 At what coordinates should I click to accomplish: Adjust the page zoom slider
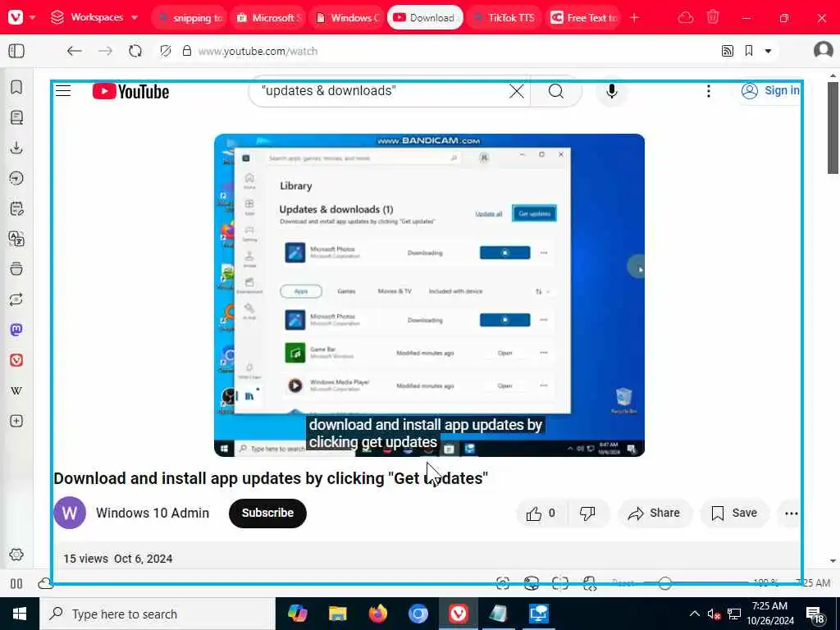click(x=696, y=583)
